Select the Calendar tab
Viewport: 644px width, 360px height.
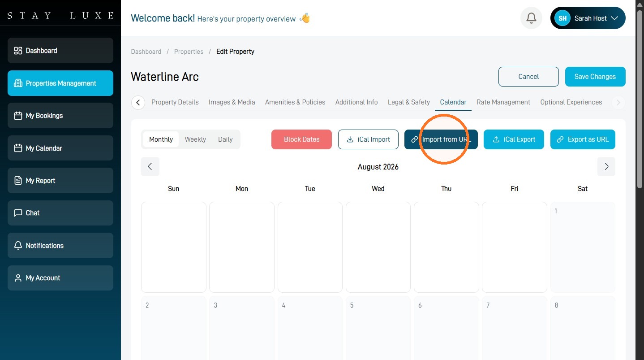[453, 102]
